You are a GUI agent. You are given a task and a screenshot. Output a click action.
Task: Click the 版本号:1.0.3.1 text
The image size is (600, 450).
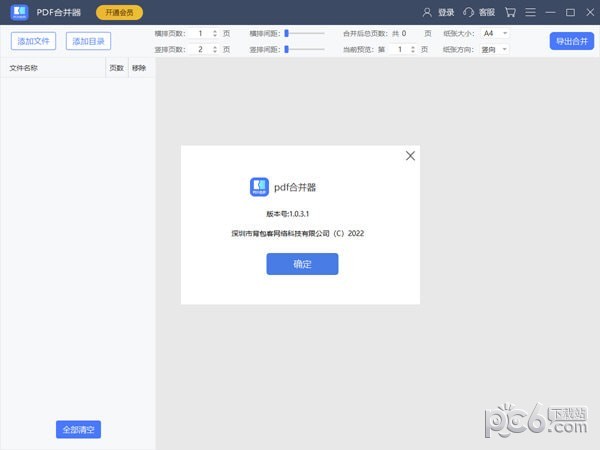[287, 214]
